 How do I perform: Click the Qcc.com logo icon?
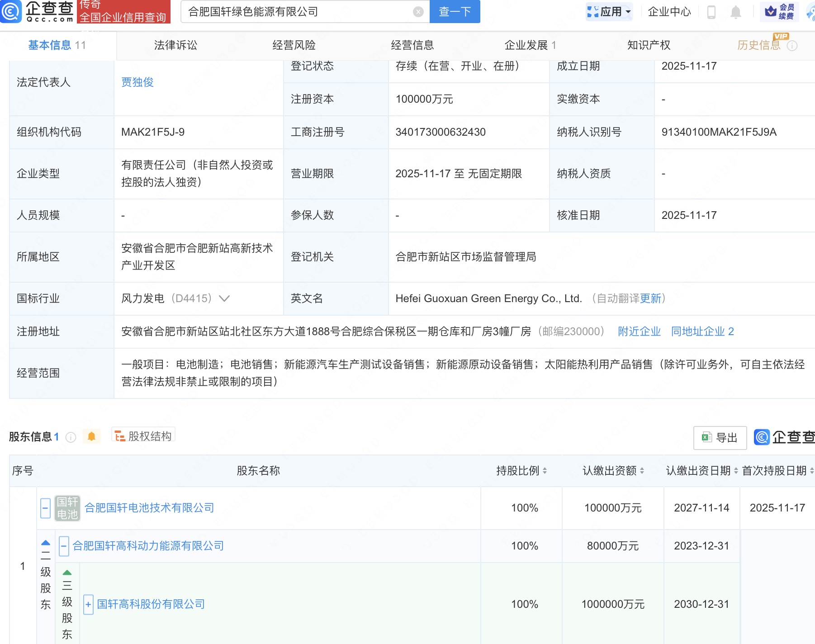11,11
